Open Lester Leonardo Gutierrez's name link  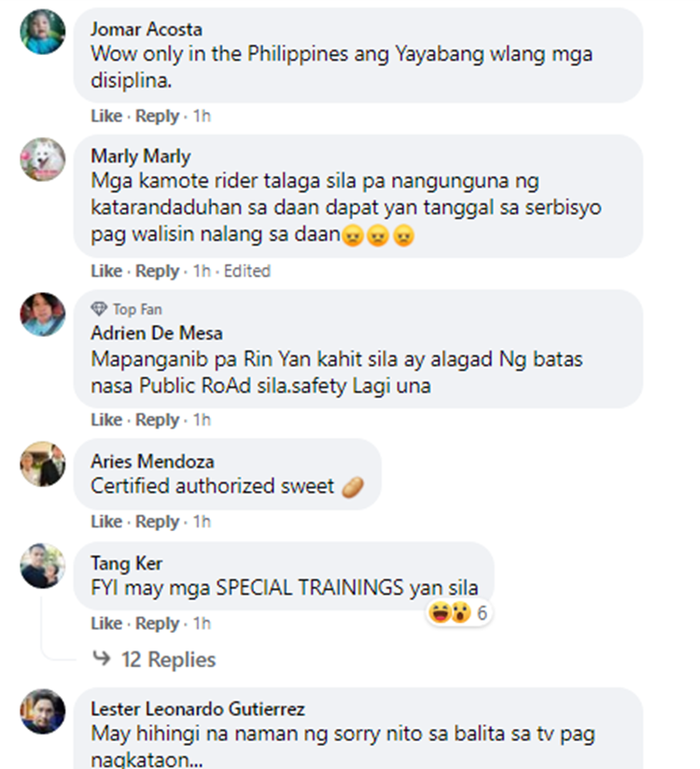tap(198, 709)
